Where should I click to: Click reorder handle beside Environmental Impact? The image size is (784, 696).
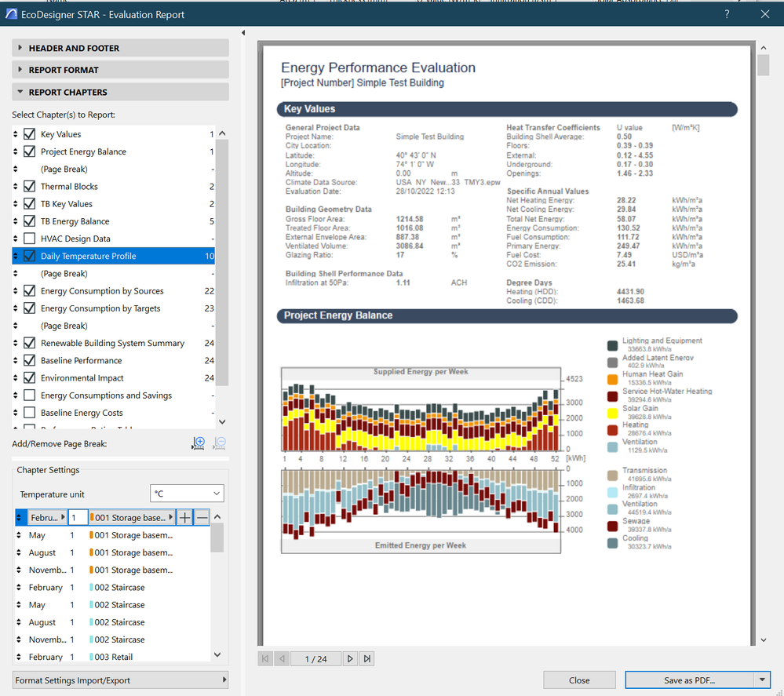coord(16,377)
